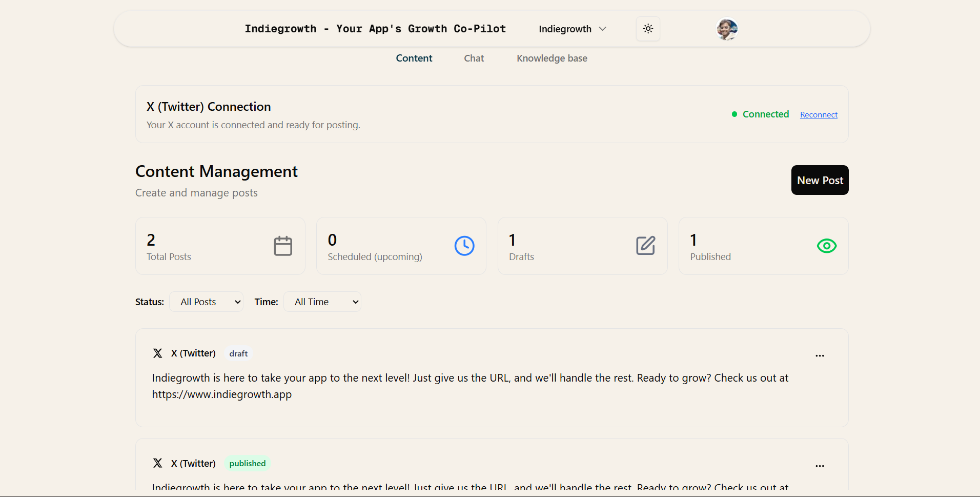Viewport: 980px width, 497px height.
Task: Open the Knowledge base tab
Action: (552, 58)
